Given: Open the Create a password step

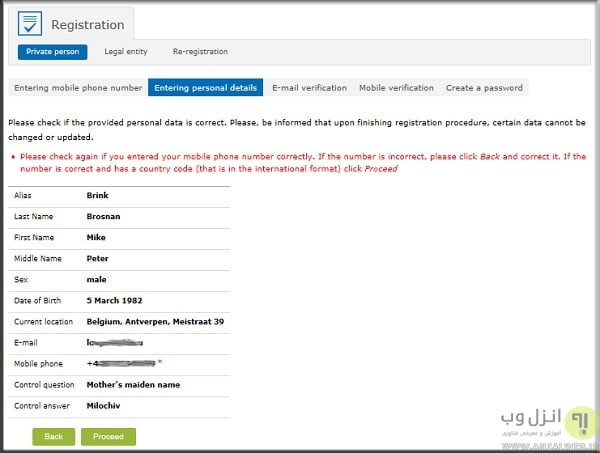Looking at the screenshot, I should point(484,88).
